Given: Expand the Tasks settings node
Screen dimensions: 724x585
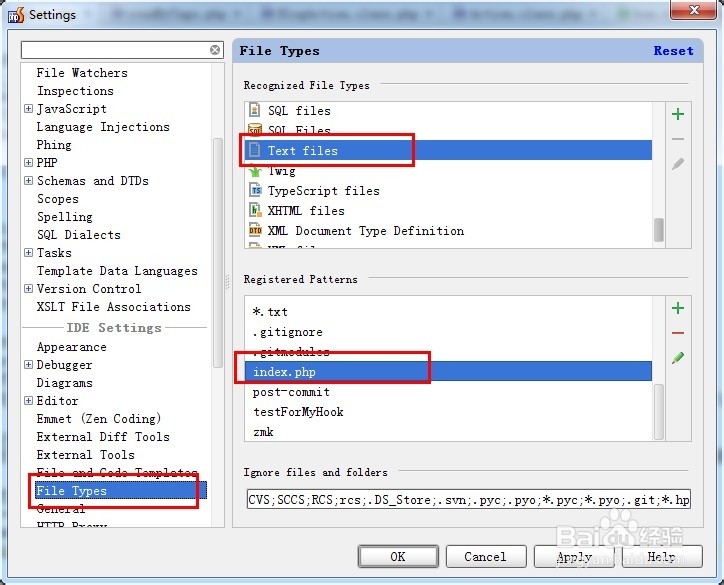Looking at the screenshot, I should (x=29, y=253).
